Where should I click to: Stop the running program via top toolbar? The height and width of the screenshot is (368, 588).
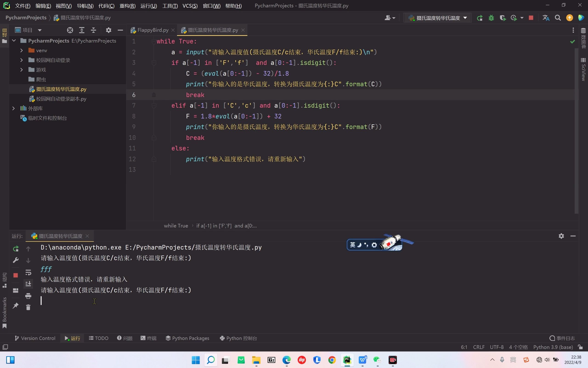(x=531, y=18)
